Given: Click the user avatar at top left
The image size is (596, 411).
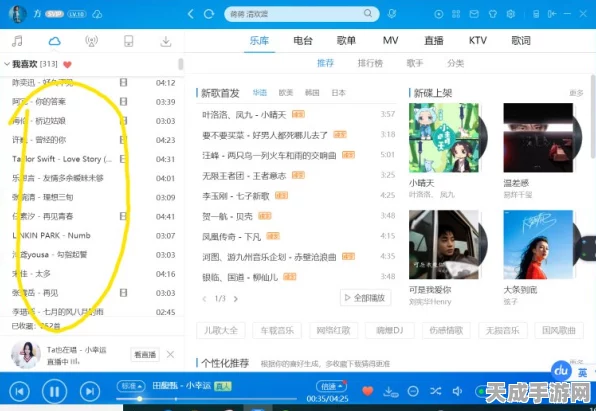Looking at the screenshot, I should pos(17,14).
